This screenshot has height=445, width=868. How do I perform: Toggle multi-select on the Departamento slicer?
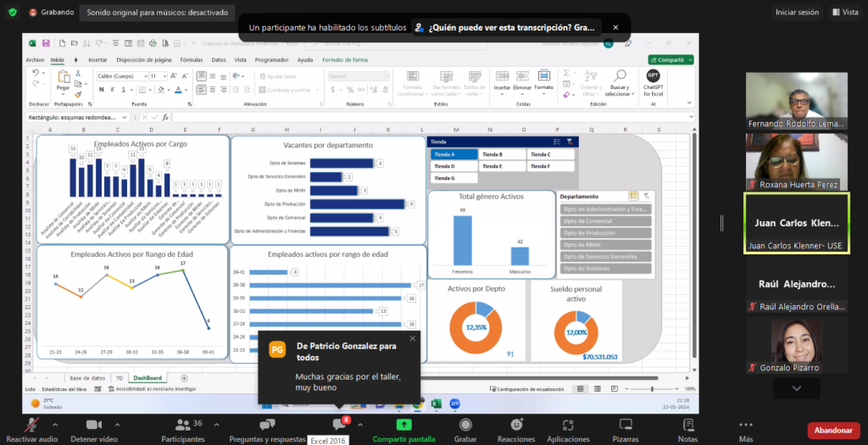coord(633,196)
